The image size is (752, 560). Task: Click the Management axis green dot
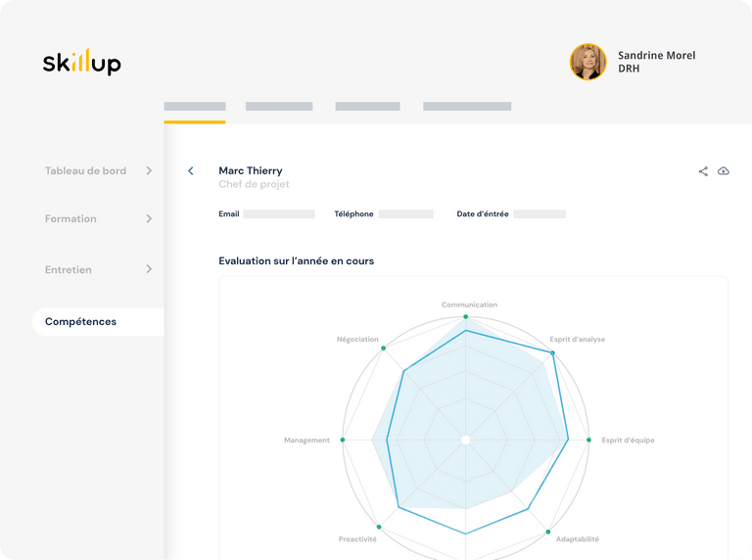343,440
